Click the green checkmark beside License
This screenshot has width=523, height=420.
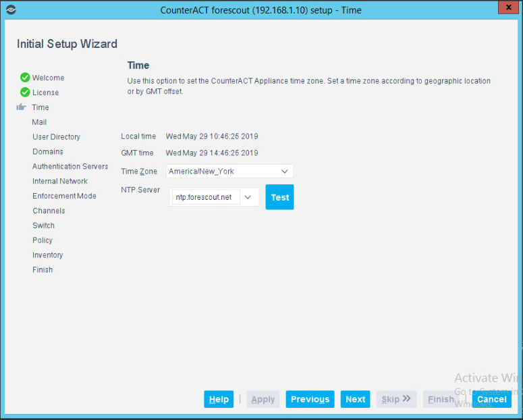pyautogui.click(x=25, y=92)
